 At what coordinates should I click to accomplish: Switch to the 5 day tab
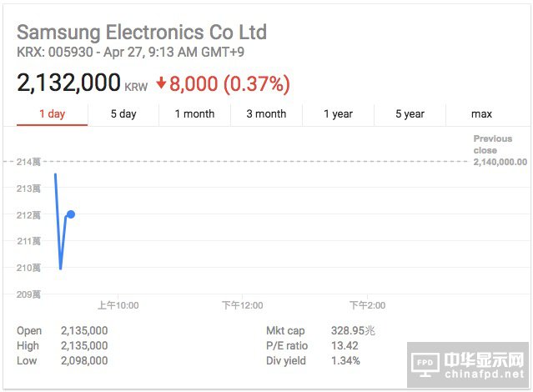(123, 114)
